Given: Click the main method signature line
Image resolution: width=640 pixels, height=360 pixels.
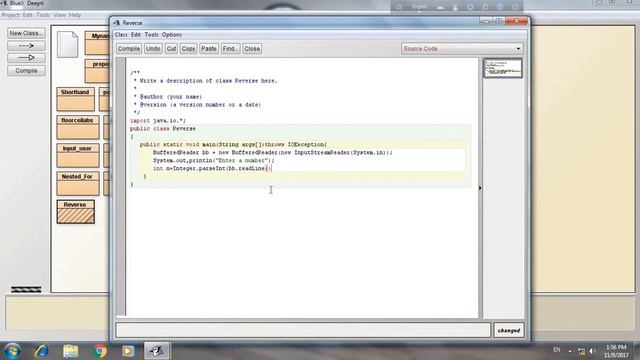Looking at the screenshot, I should [233, 144].
